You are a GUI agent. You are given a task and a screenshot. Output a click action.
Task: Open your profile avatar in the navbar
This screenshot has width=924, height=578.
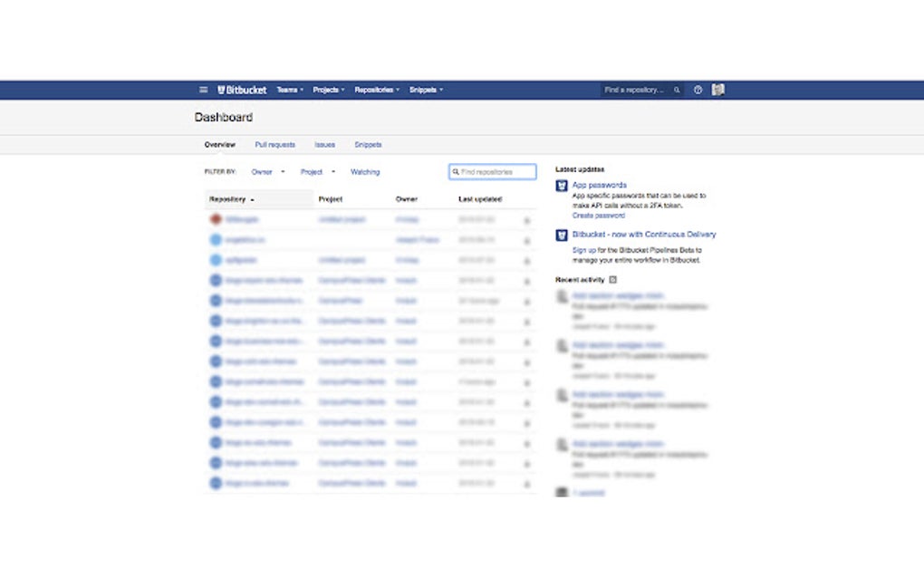tap(718, 89)
